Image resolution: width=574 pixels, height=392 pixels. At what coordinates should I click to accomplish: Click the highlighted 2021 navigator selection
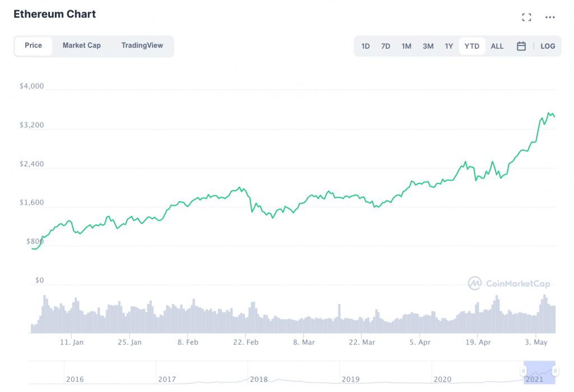[x=539, y=371]
